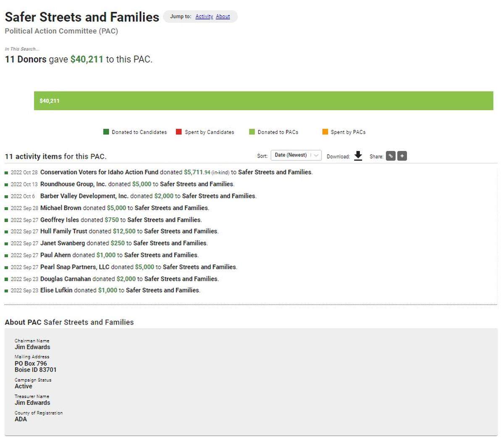
Task: Click the Spent by PACs legend swatch
Action: click(325, 132)
